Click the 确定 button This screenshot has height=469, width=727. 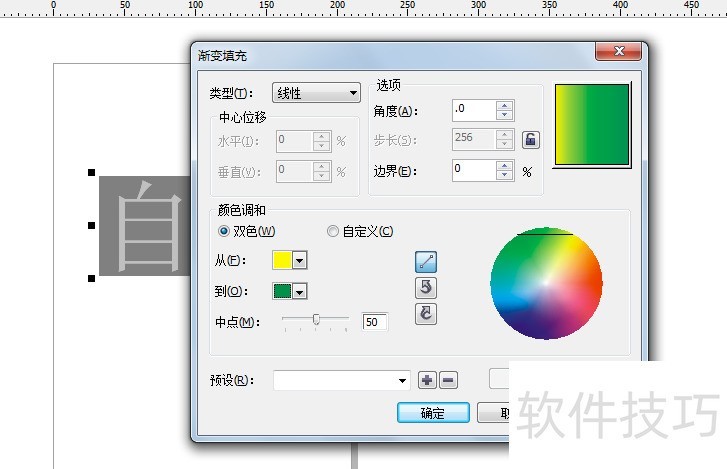click(x=433, y=412)
